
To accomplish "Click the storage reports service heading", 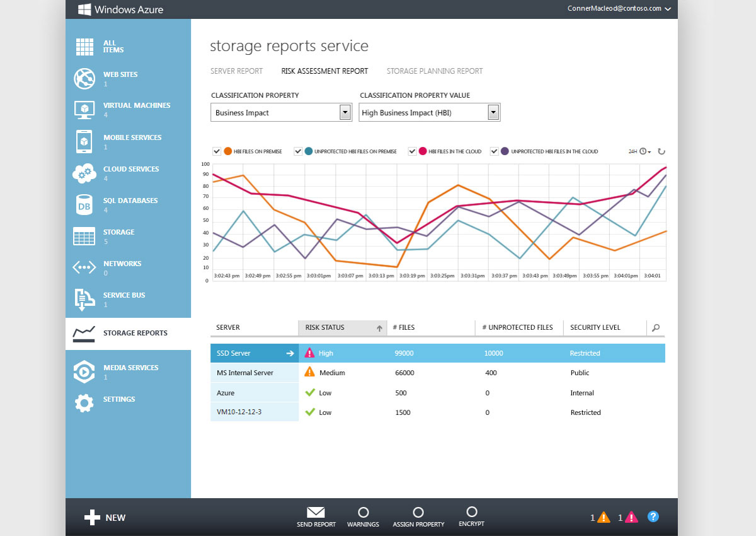I will pyautogui.click(x=289, y=46).
